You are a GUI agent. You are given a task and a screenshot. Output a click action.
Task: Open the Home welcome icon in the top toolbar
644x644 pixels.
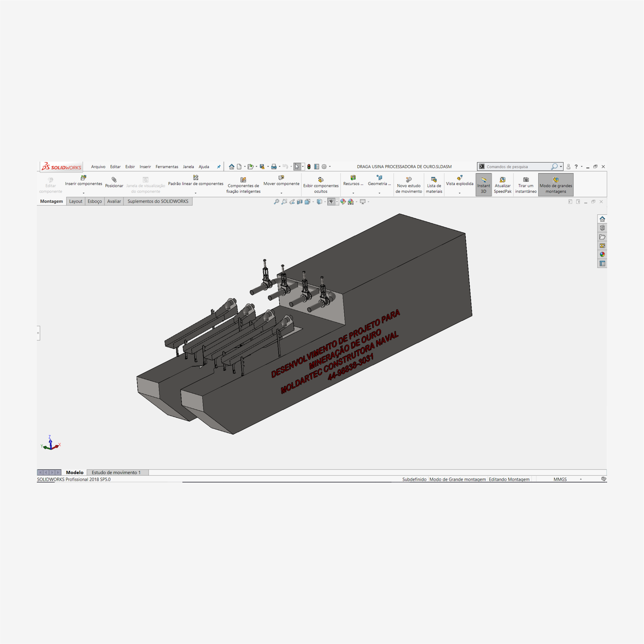click(232, 167)
